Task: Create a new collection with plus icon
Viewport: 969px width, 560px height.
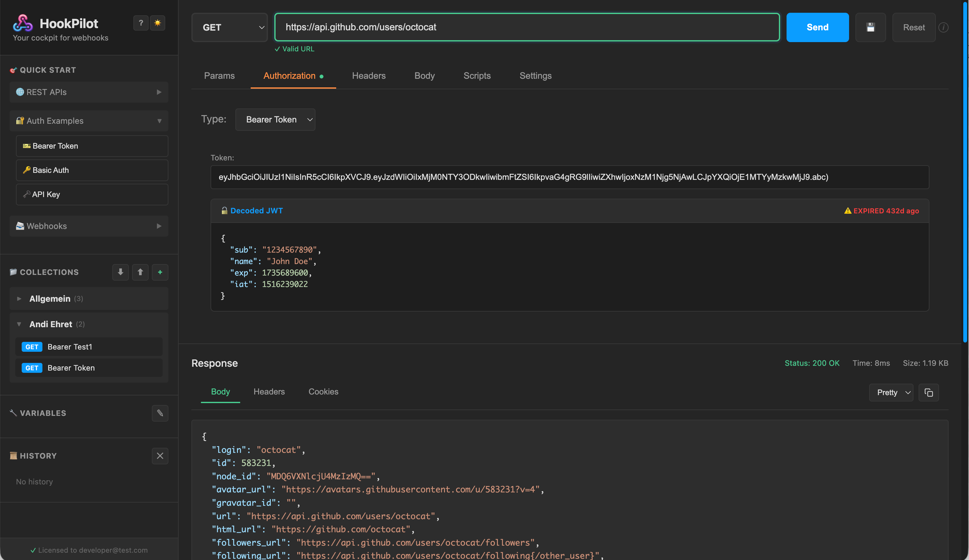Action: click(160, 272)
